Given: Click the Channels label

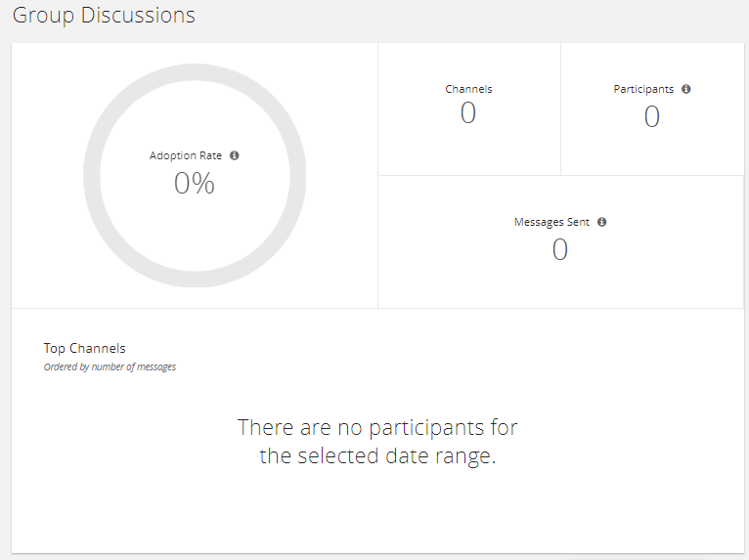Looking at the screenshot, I should tap(468, 89).
